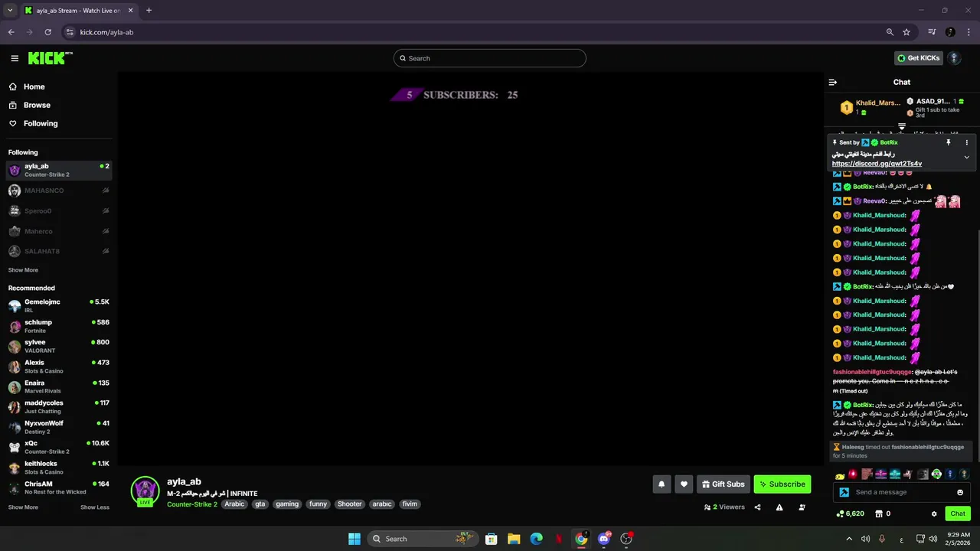Collapse chat panel with arrow icon

pos(833,82)
